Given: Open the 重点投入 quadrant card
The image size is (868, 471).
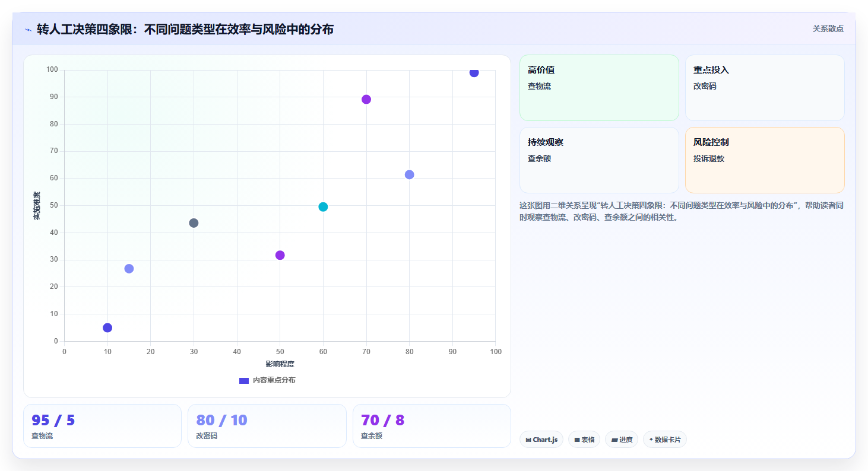Looking at the screenshot, I should click(x=765, y=88).
